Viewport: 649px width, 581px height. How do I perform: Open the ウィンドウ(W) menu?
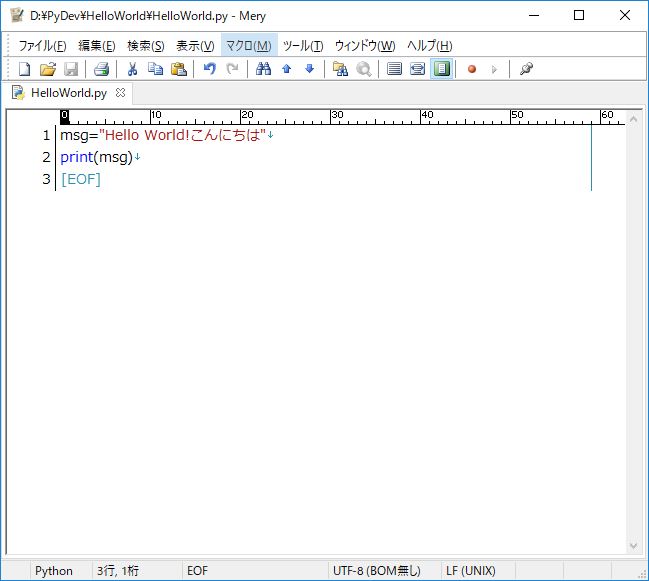(x=365, y=46)
